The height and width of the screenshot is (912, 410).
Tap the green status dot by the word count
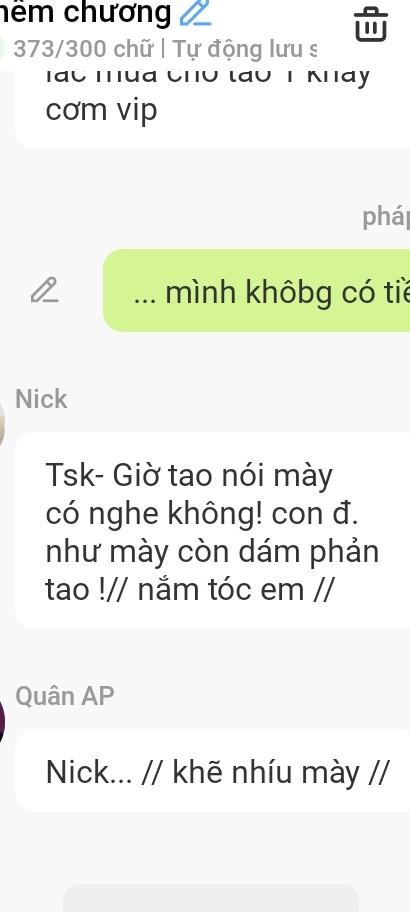click(2, 49)
